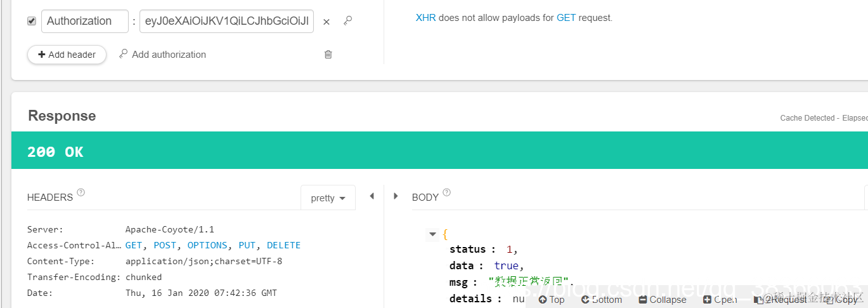Viewport: 868px width, 308px height.
Task: Click PUT in Access-Control header value
Action: pyautogui.click(x=247, y=245)
